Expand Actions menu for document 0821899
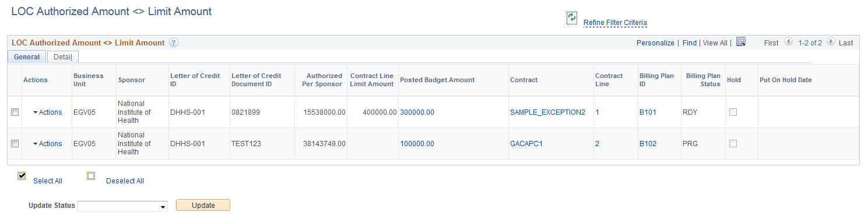 click(47, 112)
